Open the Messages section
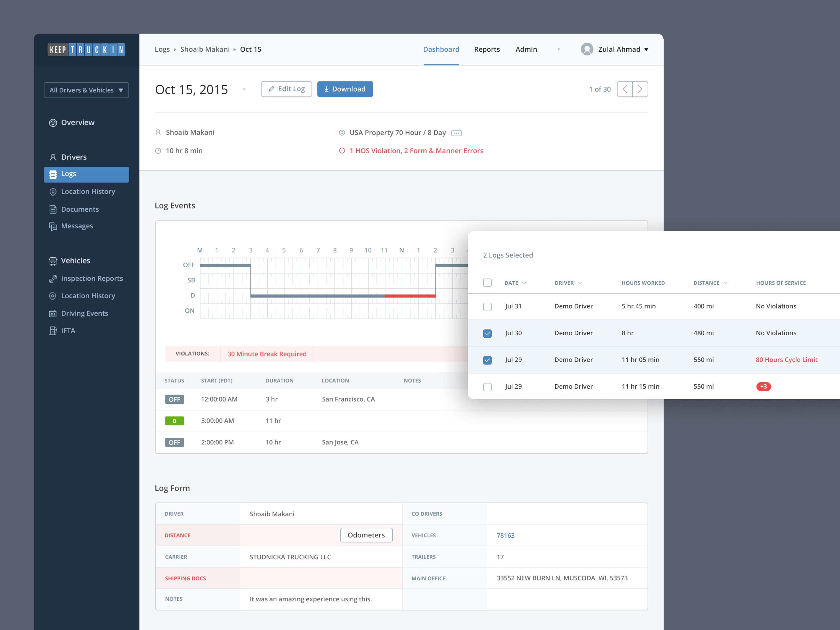Screen dimensions: 840x630 [x=77, y=225]
